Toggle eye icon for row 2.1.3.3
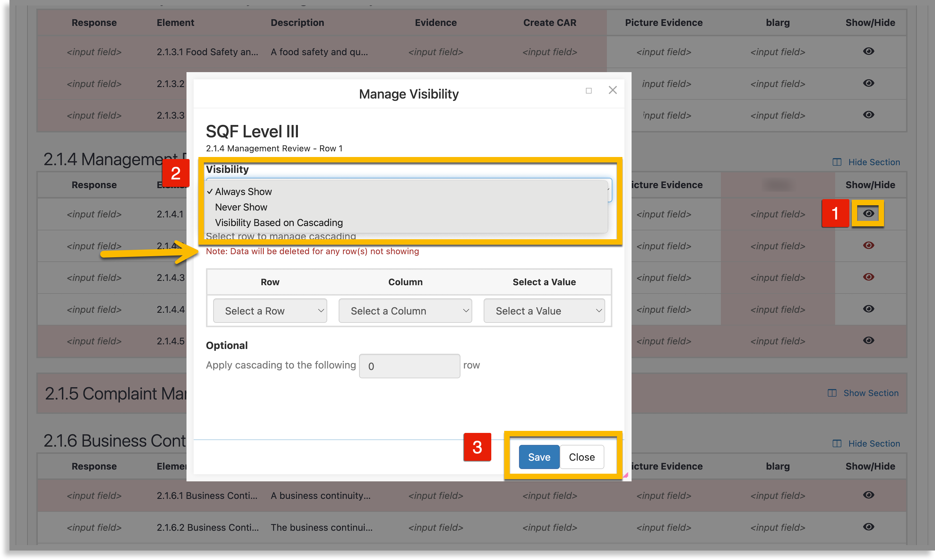 point(868,115)
